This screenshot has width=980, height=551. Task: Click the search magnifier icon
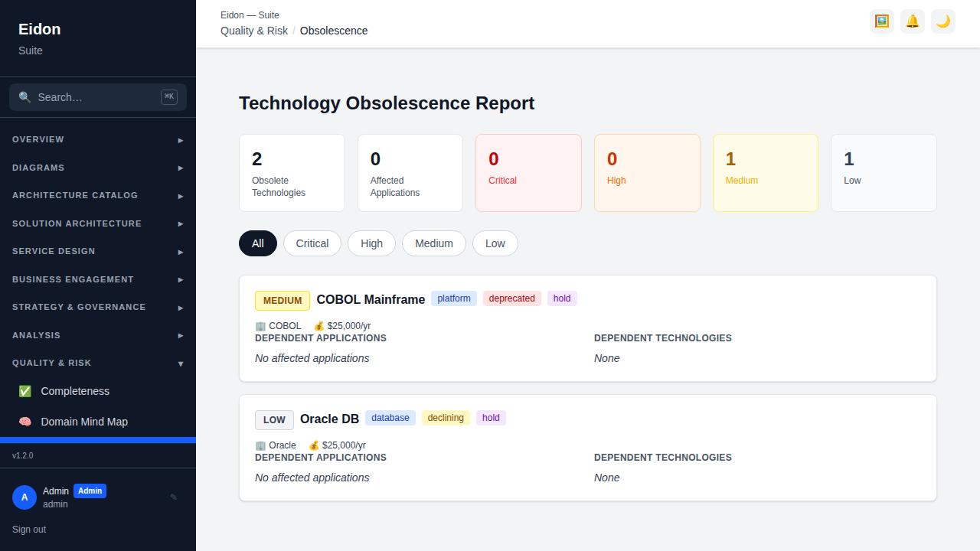click(x=24, y=97)
